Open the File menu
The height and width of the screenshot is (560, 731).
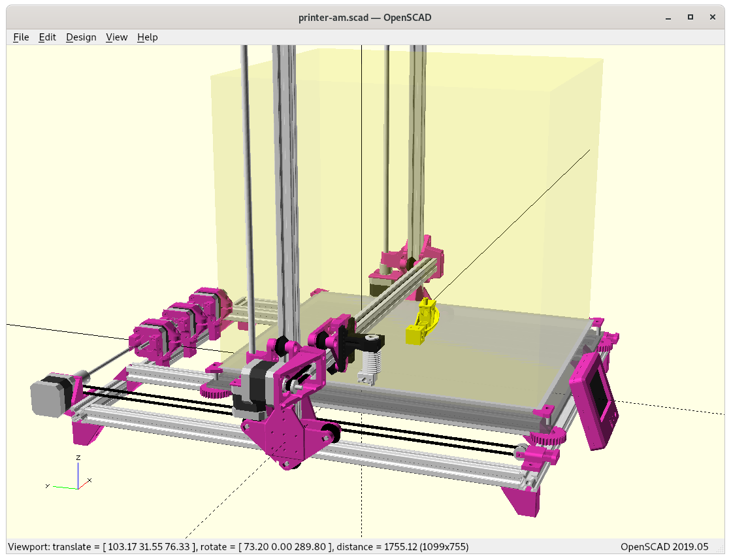pyautogui.click(x=21, y=37)
